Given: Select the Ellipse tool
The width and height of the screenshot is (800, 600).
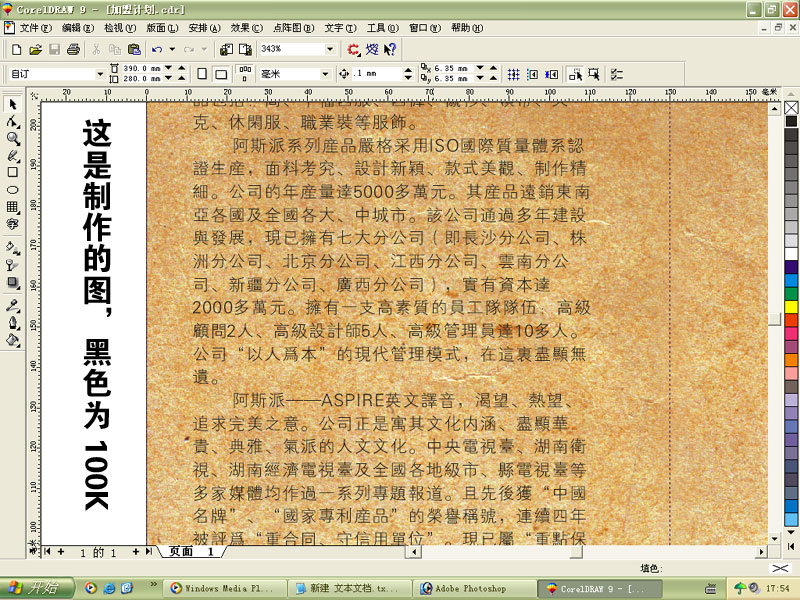Looking at the screenshot, I should tap(13, 190).
